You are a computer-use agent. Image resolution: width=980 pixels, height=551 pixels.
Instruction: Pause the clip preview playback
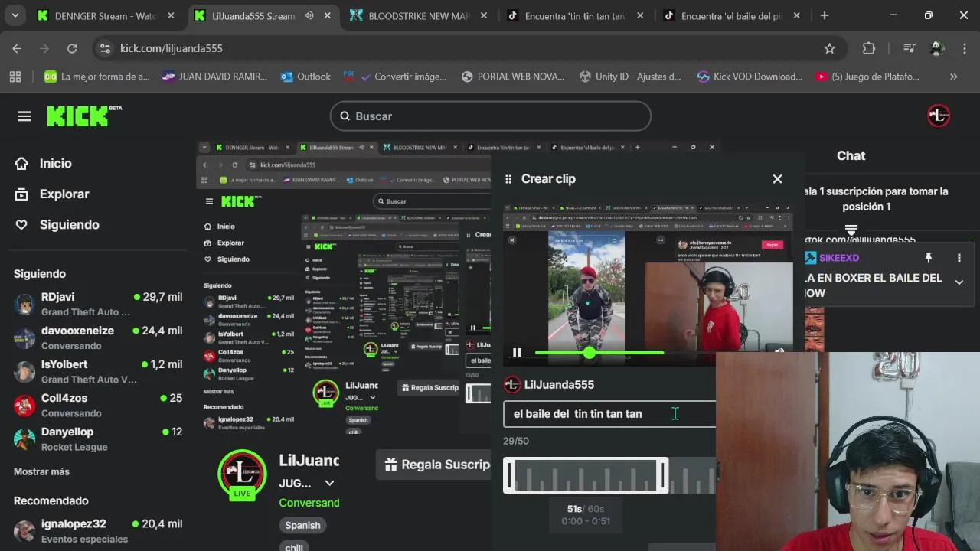[x=517, y=353]
